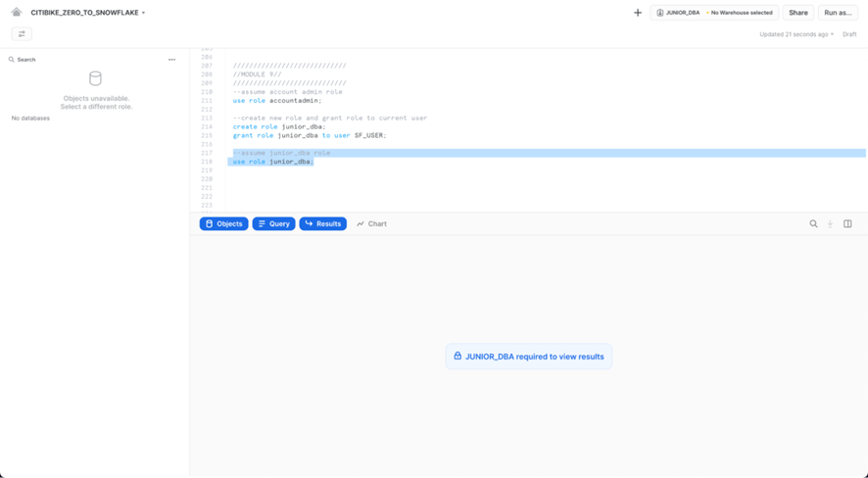The width and height of the screenshot is (868, 478).
Task: Toggle the Results pane visibility
Action: [x=322, y=224]
